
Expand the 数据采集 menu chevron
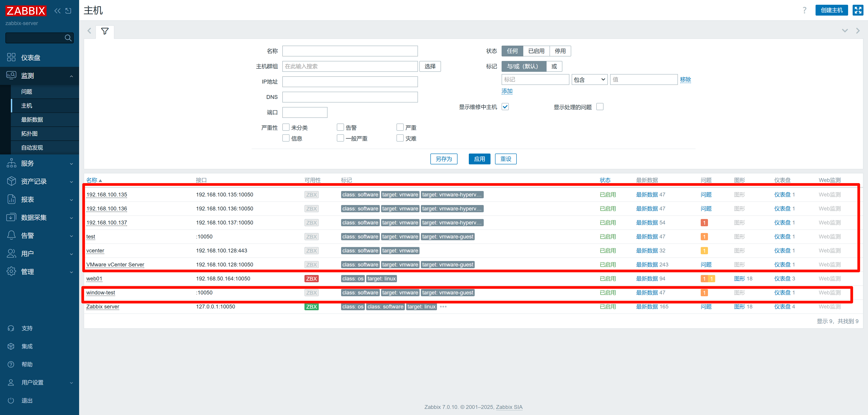(71, 218)
